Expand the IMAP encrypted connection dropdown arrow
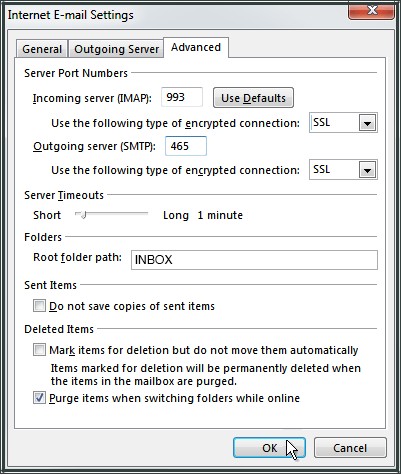The width and height of the screenshot is (401, 475). pos(367,123)
